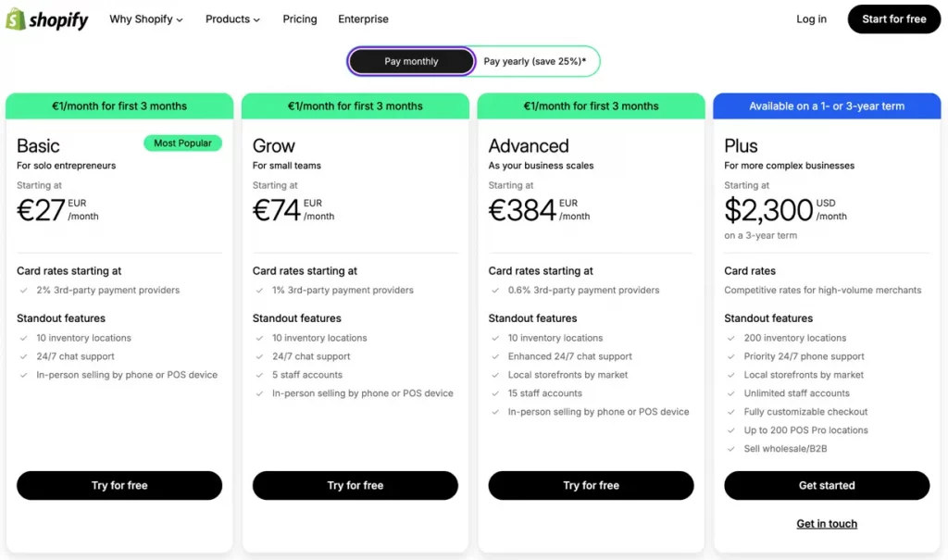Open the Why Shopify dropdown menu

pyautogui.click(x=140, y=19)
